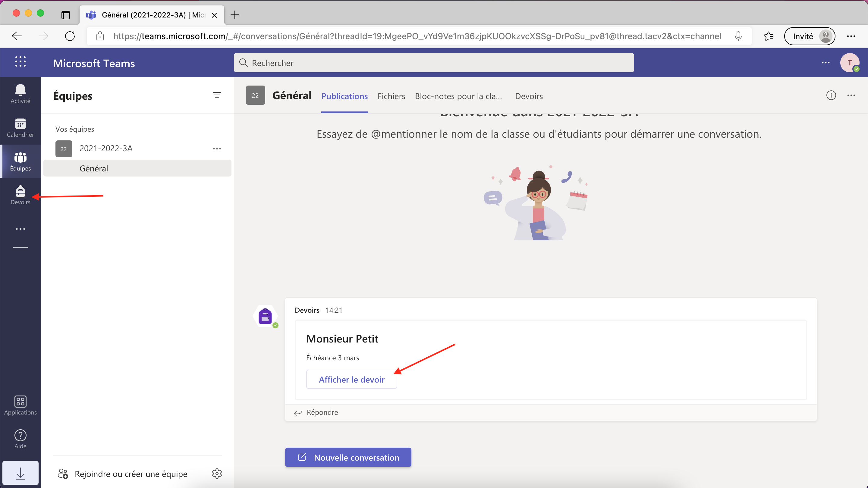Switch to the Publications tab
The height and width of the screenshot is (488, 868).
(344, 96)
